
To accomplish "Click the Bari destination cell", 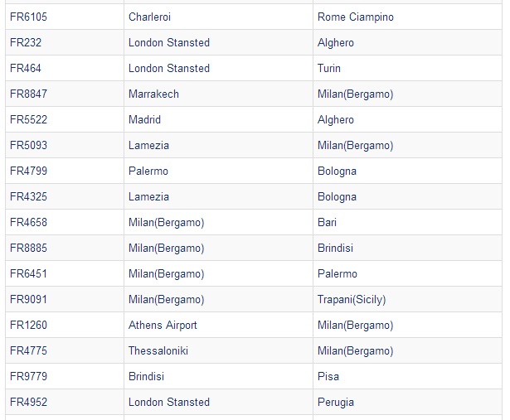I will click(328, 223).
